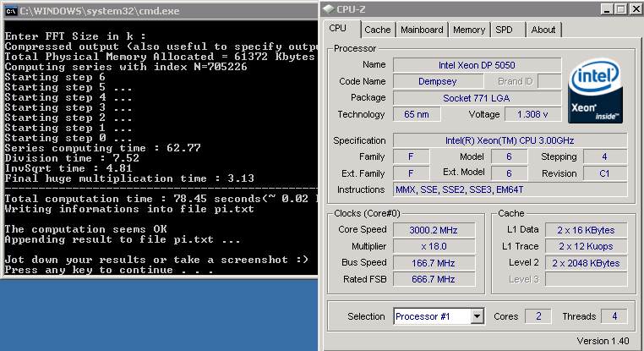Screen dimensions: 644x351
Task: Click the Intel Xeon inside logo
Action: [596, 90]
